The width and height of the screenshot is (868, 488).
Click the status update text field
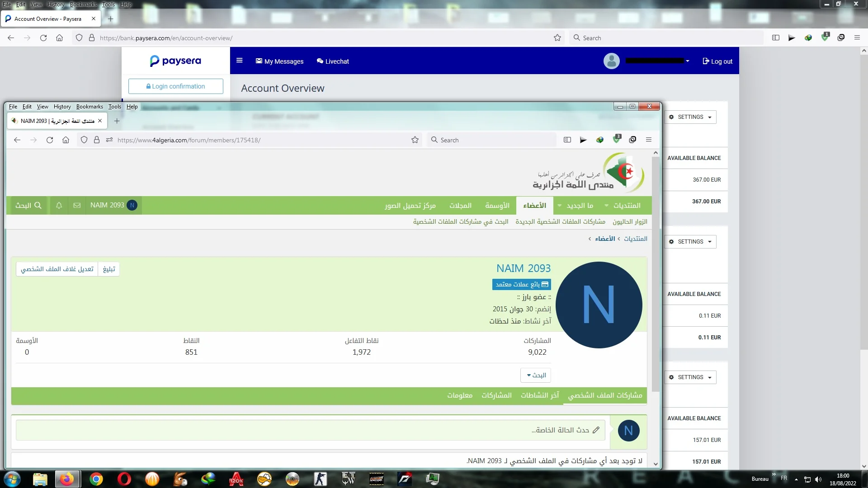click(x=310, y=430)
